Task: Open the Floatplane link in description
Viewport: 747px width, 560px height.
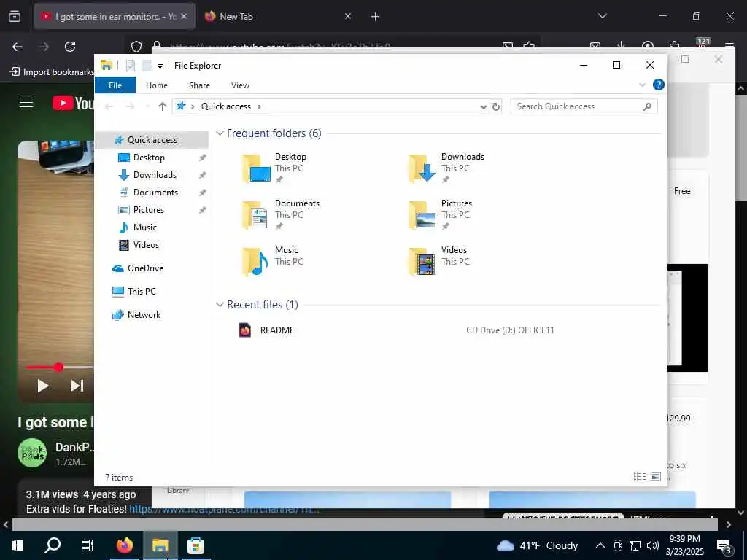Action: 225,509
